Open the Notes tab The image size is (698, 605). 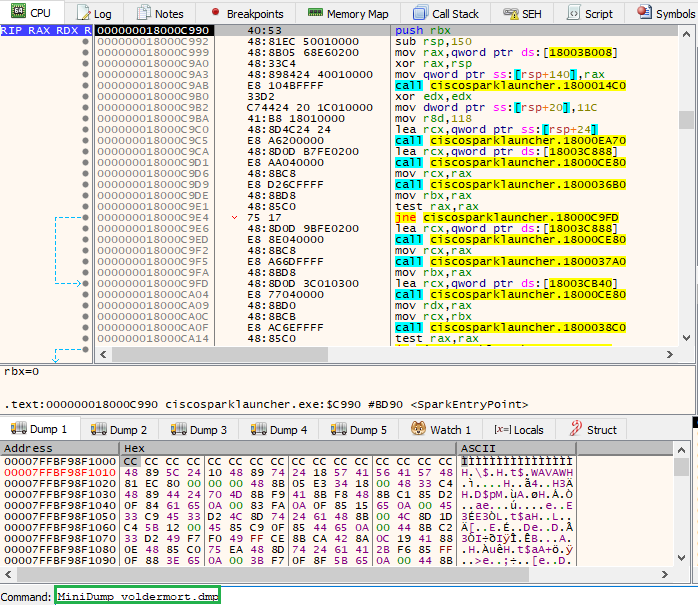(x=160, y=14)
